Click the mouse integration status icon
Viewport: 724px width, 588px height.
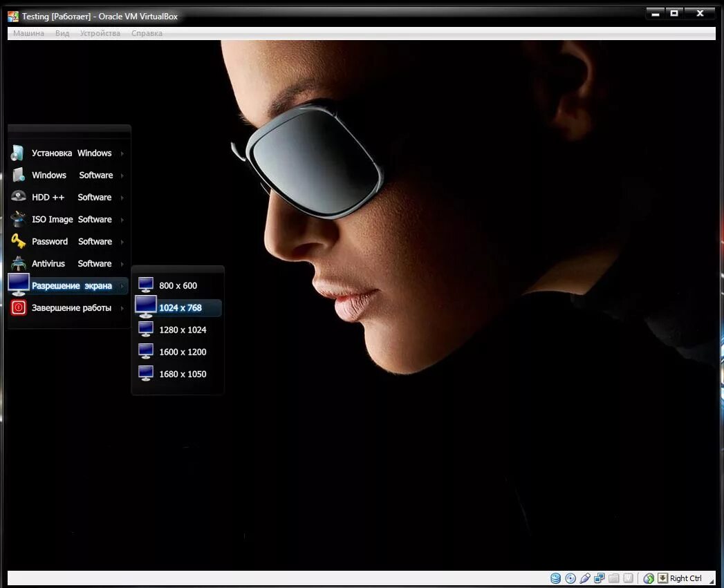[x=648, y=578]
